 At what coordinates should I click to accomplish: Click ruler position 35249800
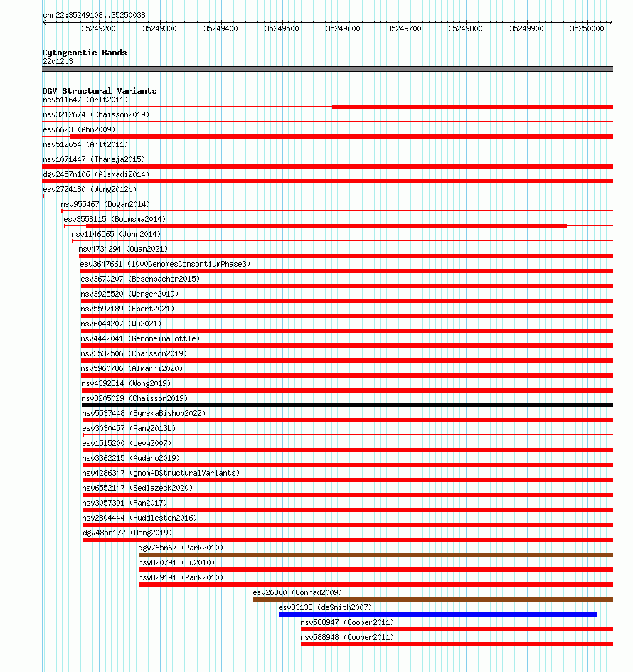pos(465,28)
